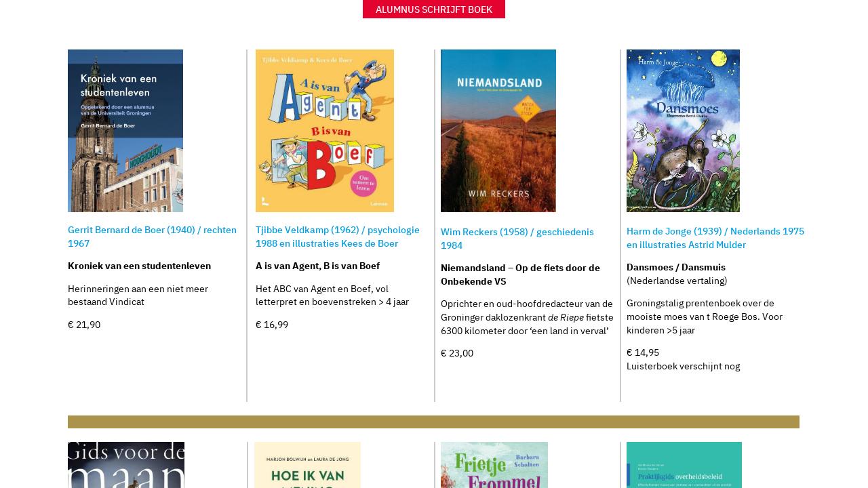Image resolution: width=868 pixels, height=488 pixels.
Task: Click the Dansmoes book cover
Action: (683, 130)
